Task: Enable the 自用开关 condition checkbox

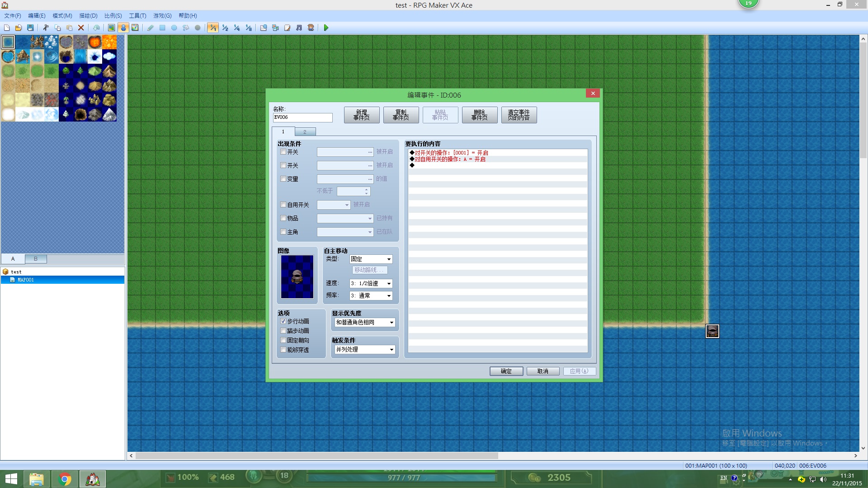Action: pos(283,205)
